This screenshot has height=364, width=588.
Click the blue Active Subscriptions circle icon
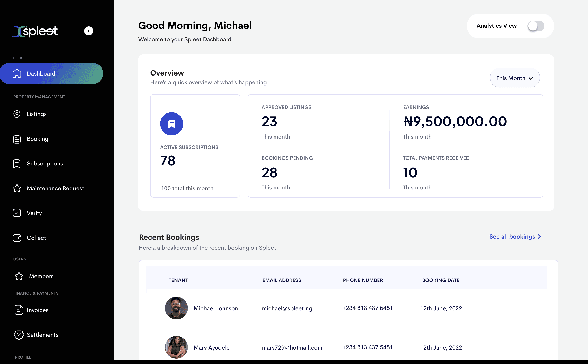point(172,124)
